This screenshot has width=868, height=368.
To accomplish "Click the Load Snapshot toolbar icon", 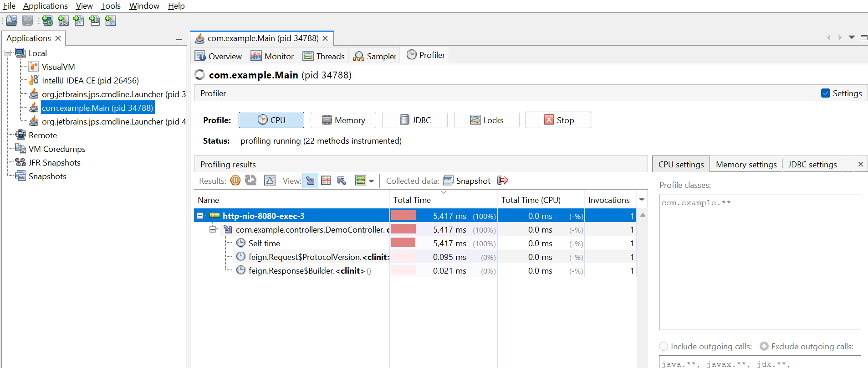I will pyautogui.click(x=12, y=21).
